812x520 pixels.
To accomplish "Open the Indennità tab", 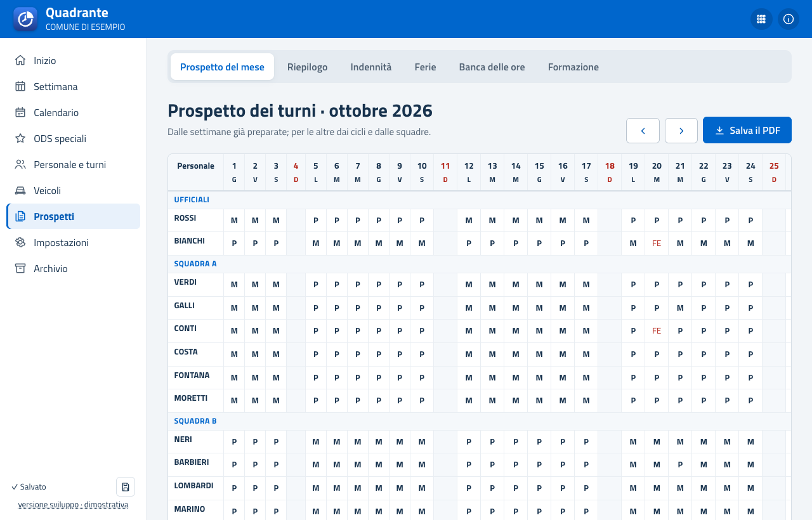I will pos(371,67).
